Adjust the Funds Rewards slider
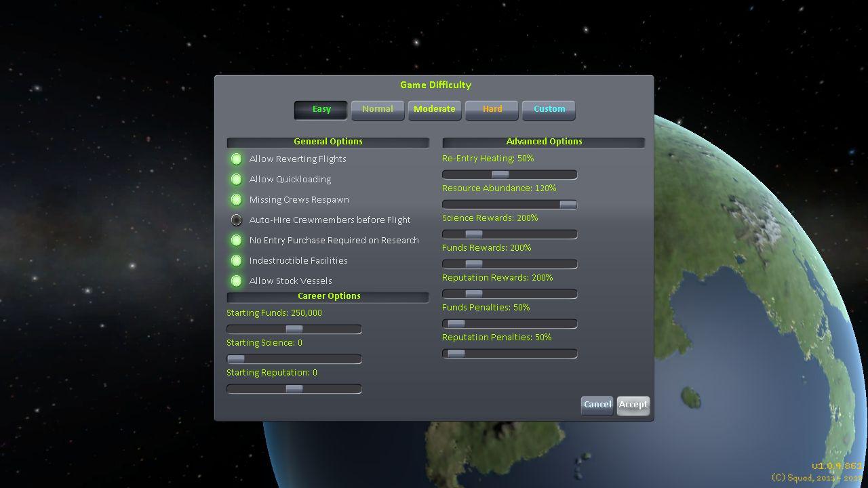 point(510,264)
